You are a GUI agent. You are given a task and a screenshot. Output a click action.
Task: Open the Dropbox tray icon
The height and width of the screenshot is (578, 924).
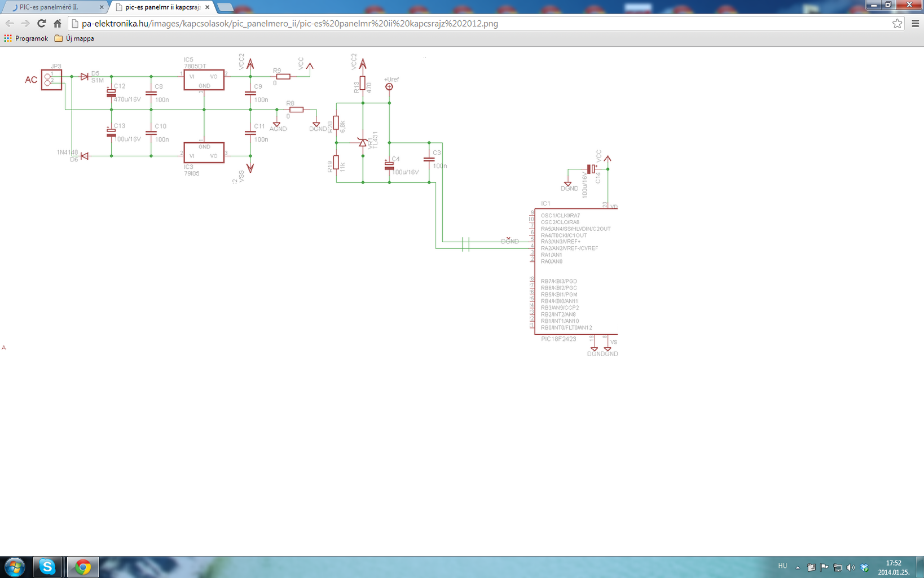point(864,567)
